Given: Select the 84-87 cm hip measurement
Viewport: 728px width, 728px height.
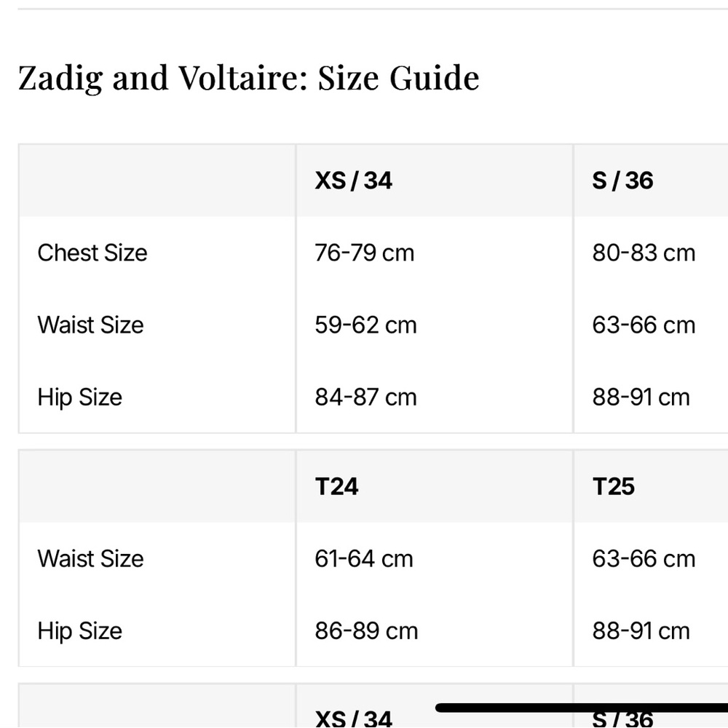Looking at the screenshot, I should pyautogui.click(x=366, y=397).
